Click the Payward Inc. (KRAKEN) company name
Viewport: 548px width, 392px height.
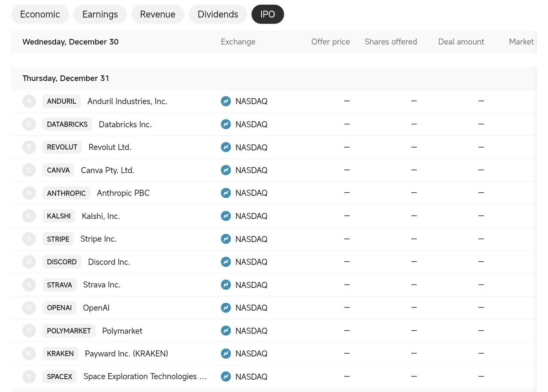pyautogui.click(x=126, y=353)
